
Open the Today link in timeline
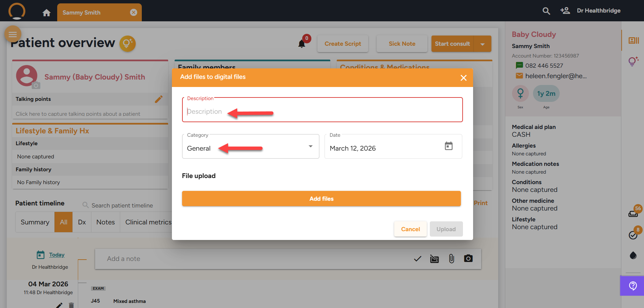click(x=57, y=255)
